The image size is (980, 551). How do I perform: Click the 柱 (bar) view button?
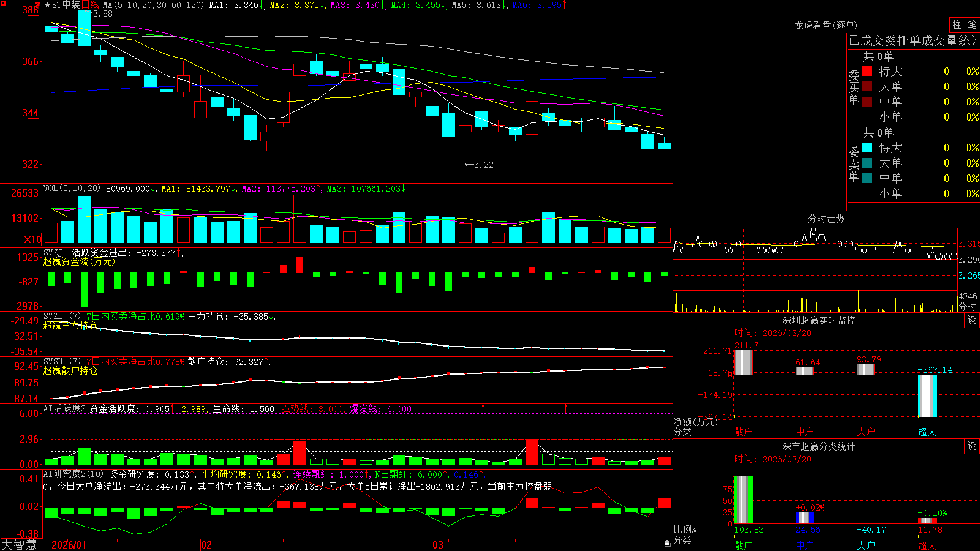957,25
